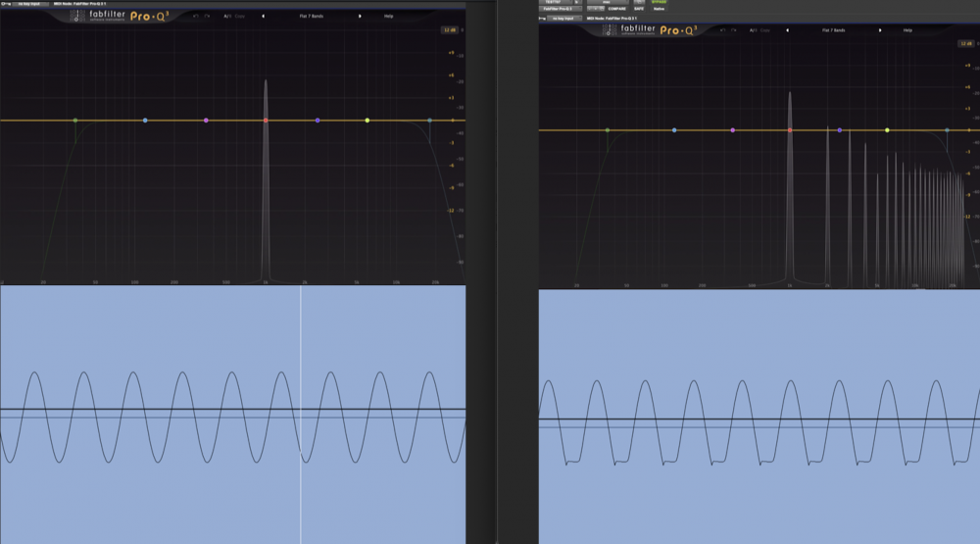This screenshot has height=544, width=980.
Task: Select blue band node in left EQ
Action: pos(145,120)
